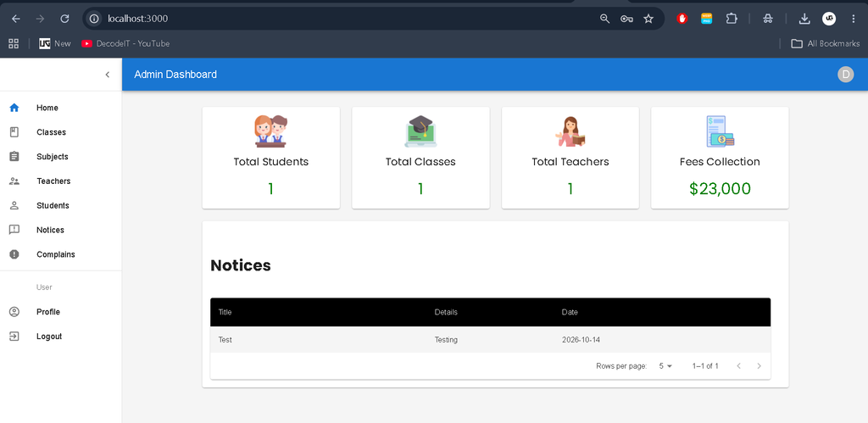Viewport: 868px width, 423px height.
Task: Open the apps grid icon in bookmarks bar
Action: coord(14,43)
